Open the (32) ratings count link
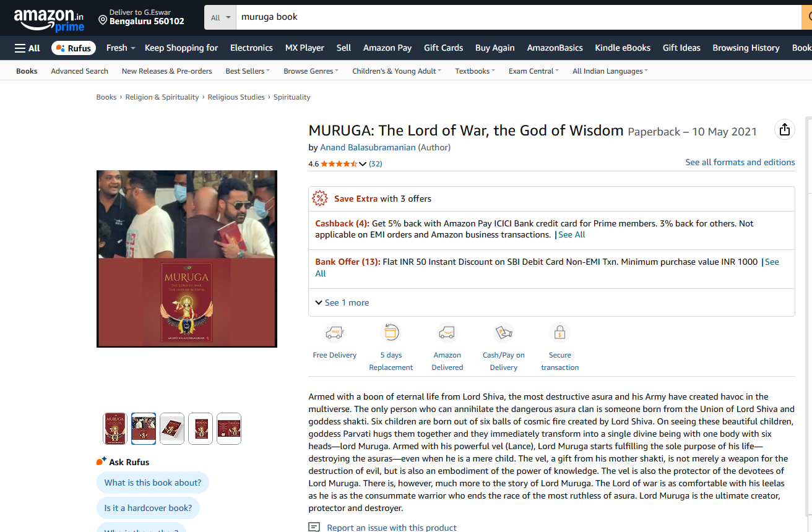 (376, 164)
